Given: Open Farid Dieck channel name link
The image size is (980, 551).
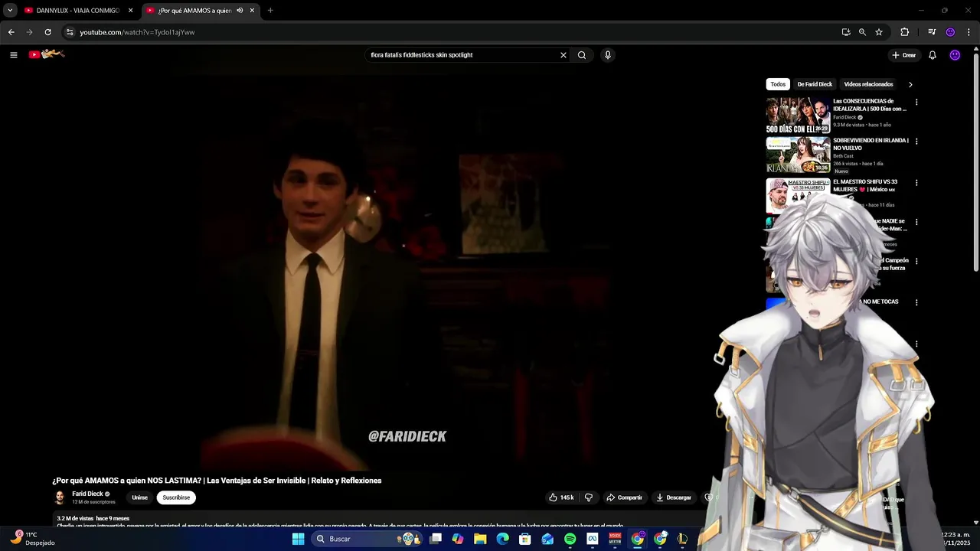Looking at the screenshot, I should 87,494.
